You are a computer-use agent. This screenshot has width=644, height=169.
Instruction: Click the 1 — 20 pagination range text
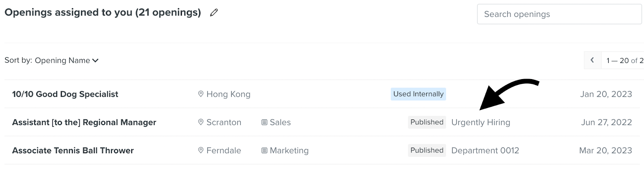click(618, 61)
